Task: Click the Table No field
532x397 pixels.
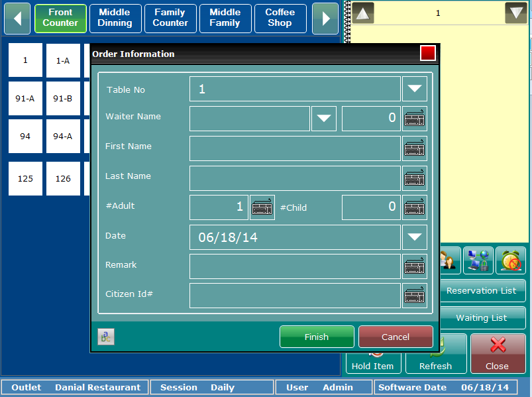Action: [295, 89]
